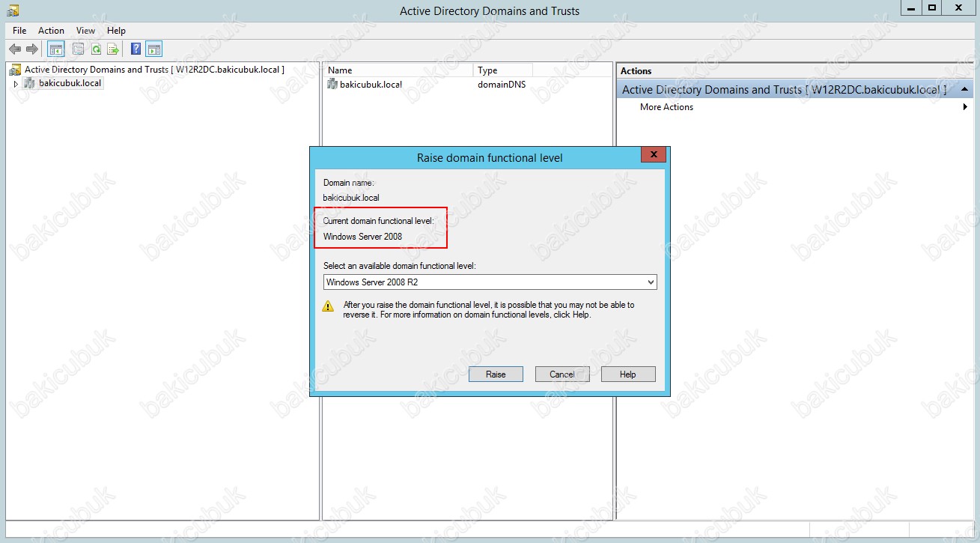The image size is (980, 543).
Task: Open the Action menu
Action: point(51,31)
